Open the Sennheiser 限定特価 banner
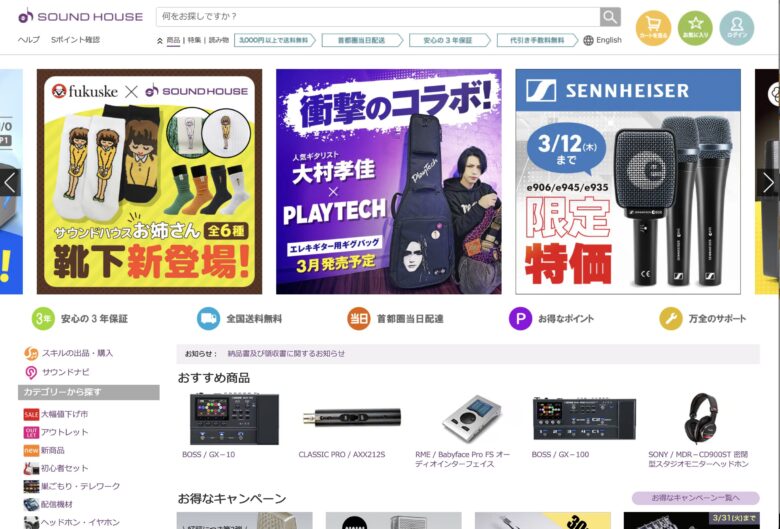Screen dimensions: 780x529 [627, 182]
